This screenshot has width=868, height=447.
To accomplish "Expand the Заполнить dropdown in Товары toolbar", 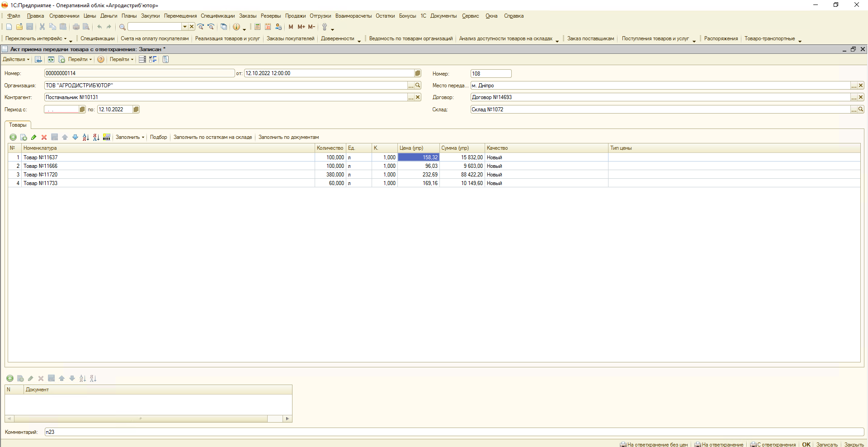I will point(130,138).
